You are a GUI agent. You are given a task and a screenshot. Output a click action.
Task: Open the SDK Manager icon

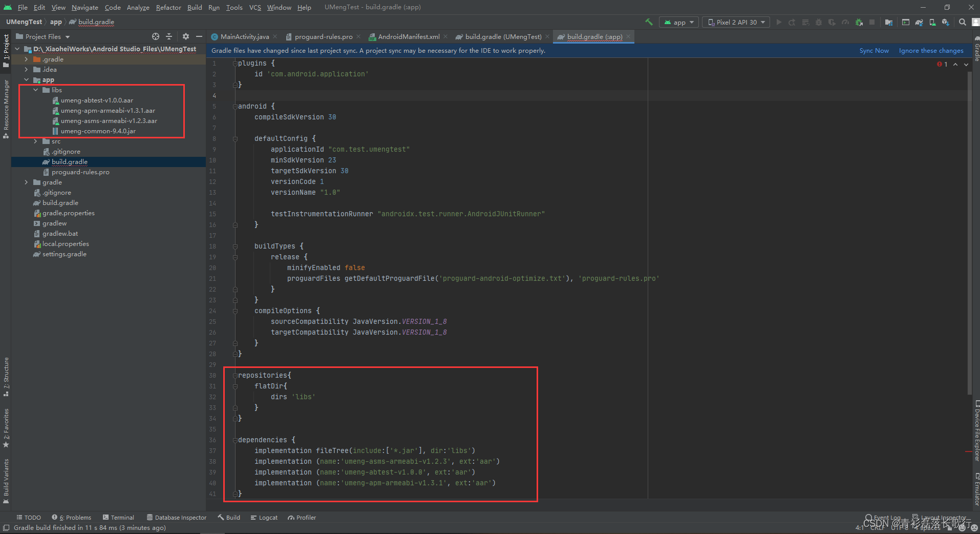point(945,22)
